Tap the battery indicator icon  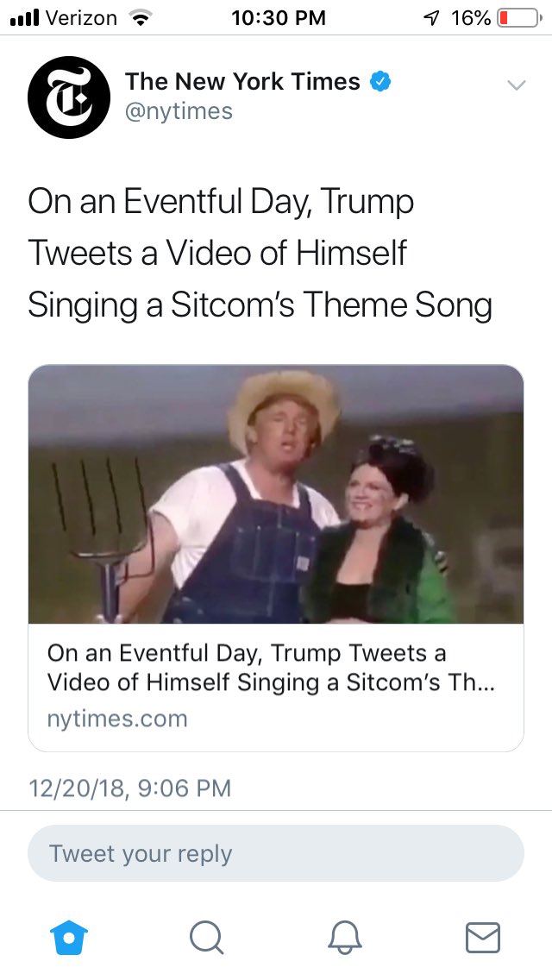tap(520, 18)
